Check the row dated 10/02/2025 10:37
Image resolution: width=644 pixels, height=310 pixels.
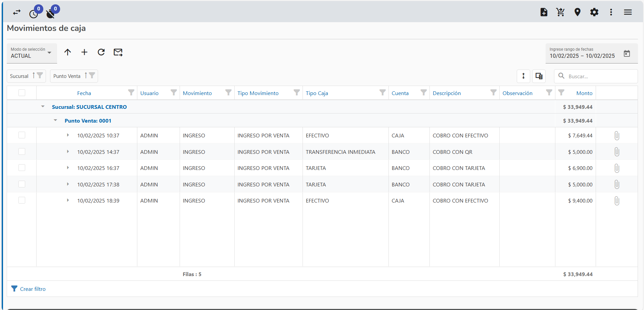coord(22,135)
